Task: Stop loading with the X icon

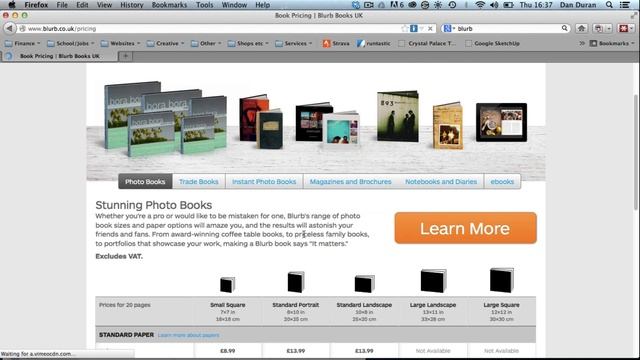Action: click(430, 29)
